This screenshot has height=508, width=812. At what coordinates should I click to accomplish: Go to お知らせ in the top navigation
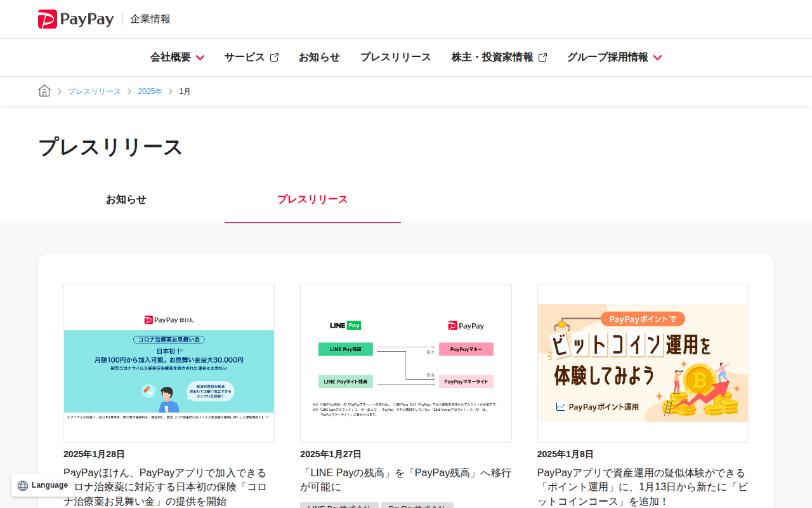(319, 57)
